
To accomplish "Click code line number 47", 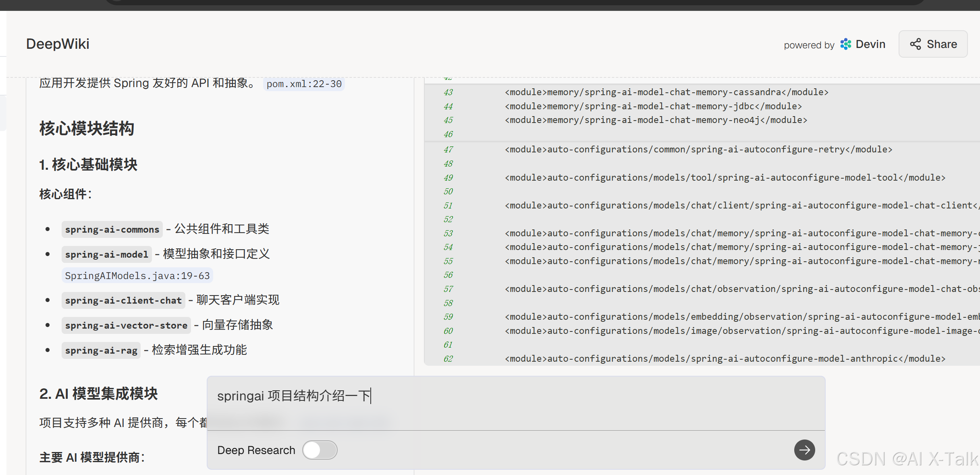I will pos(448,150).
